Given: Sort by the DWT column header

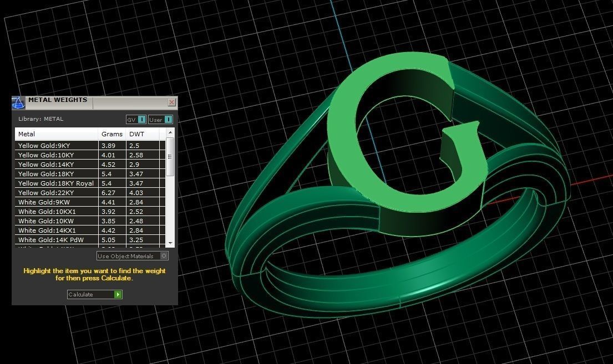Looking at the screenshot, I should coord(143,134).
